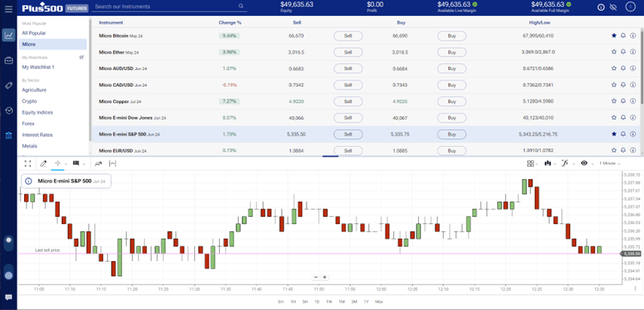This screenshot has height=310, width=644.
Task: Open info icon for Micro Ether row
Action: point(633,52)
